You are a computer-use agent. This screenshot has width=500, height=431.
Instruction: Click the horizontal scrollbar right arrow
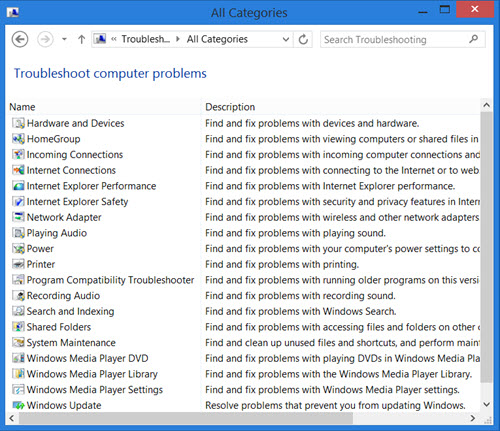click(x=472, y=418)
